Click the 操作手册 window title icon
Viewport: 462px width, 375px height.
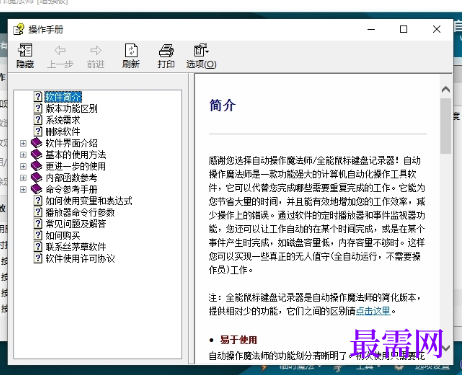coord(19,29)
